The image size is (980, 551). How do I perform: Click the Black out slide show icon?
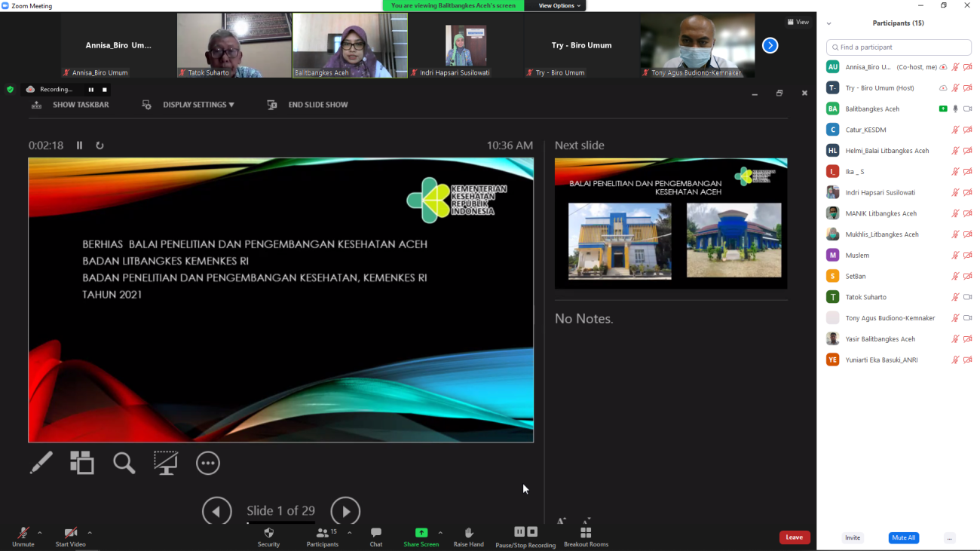coord(166,463)
